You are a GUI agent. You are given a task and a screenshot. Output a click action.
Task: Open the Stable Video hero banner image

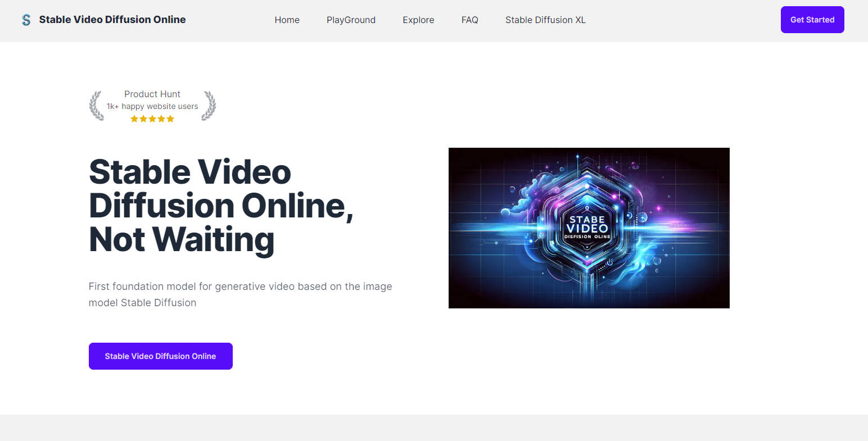point(589,228)
